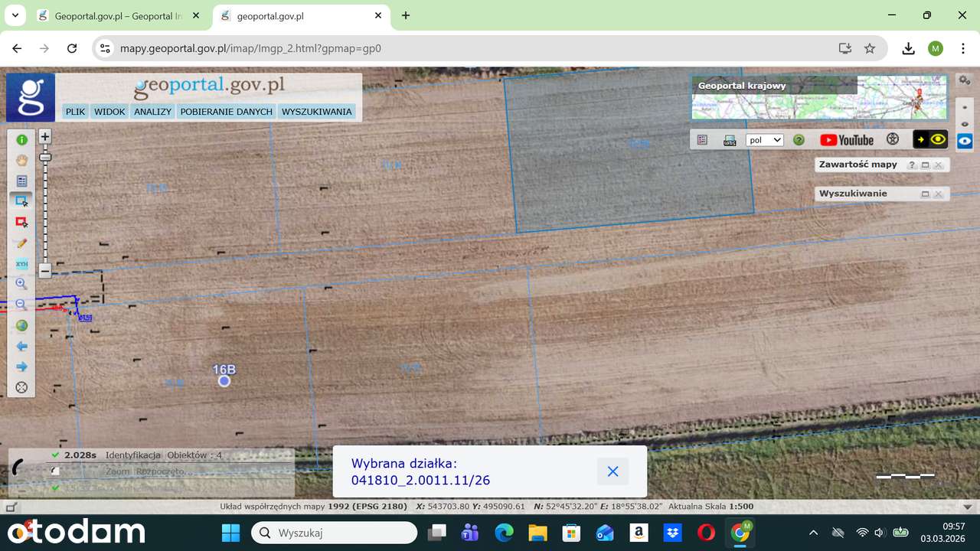Select the blue rectangle selection tool
980x551 pixels.
coord(21,201)
